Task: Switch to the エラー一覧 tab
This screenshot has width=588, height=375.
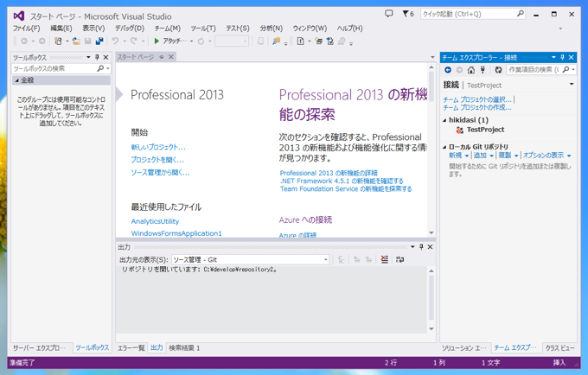Action: pos(131,348)
